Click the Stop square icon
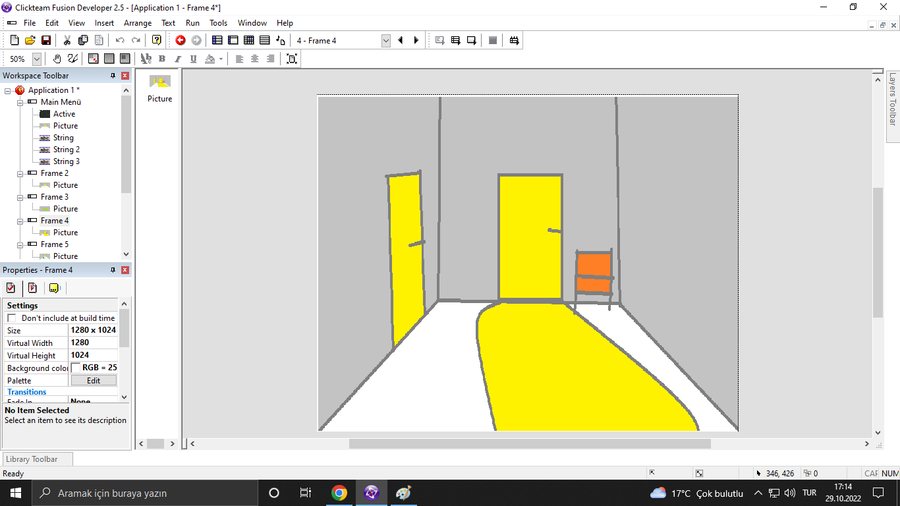Image resolution: width=900 pixels, height=506 pixels. pyautogui.click(x=492, y=40)
